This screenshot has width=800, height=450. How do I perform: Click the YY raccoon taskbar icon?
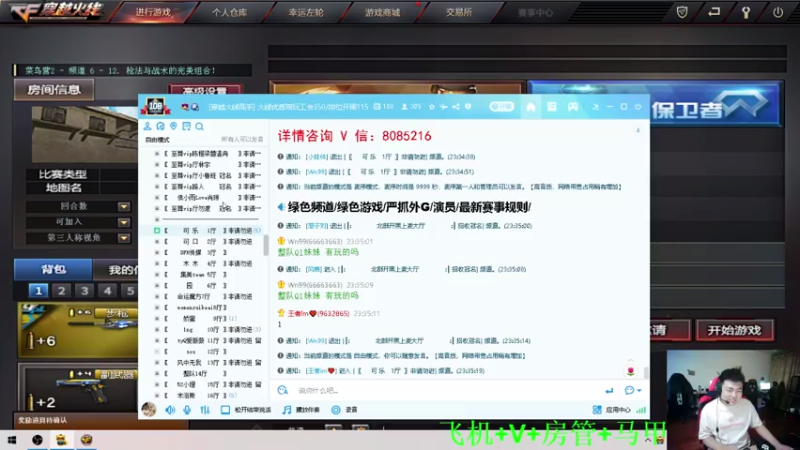pyautogui.click(x=61, y=440)
